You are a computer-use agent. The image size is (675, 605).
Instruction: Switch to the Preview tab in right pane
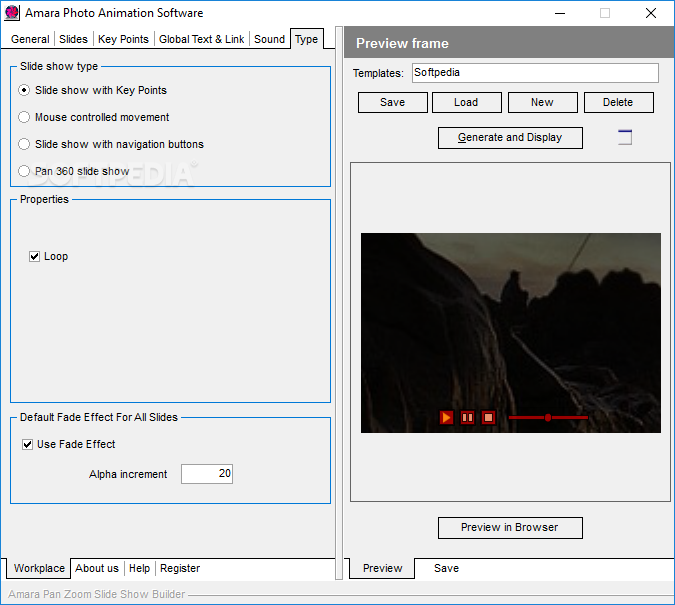[x=382, y=568]
